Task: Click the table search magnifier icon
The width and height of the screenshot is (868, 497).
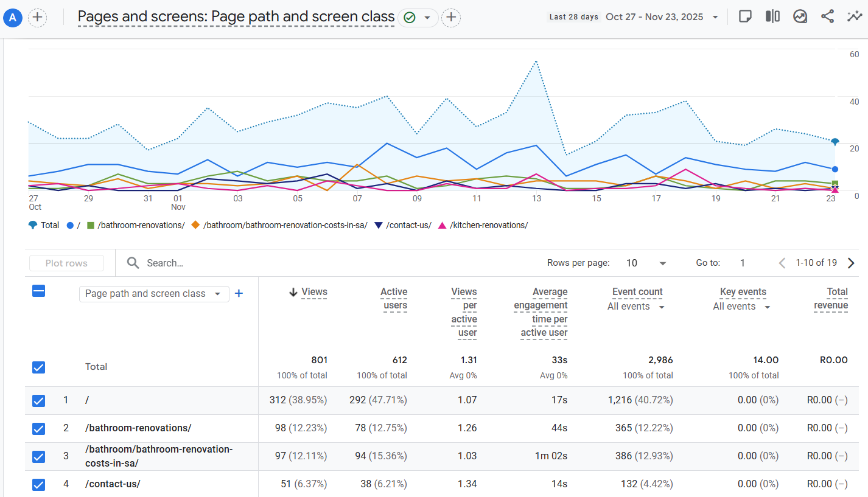Action: 133,263
